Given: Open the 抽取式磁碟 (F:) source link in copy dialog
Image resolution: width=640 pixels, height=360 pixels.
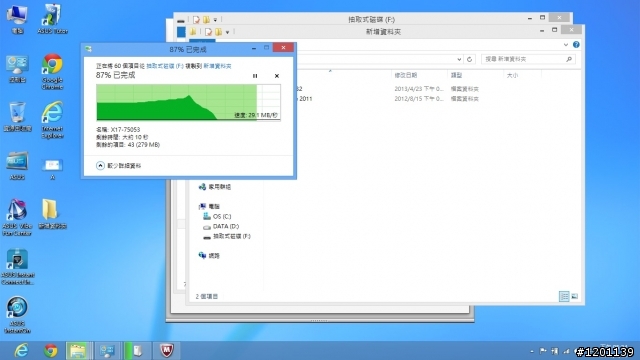Looking at the screenshot, I should (x=165, y=66).
